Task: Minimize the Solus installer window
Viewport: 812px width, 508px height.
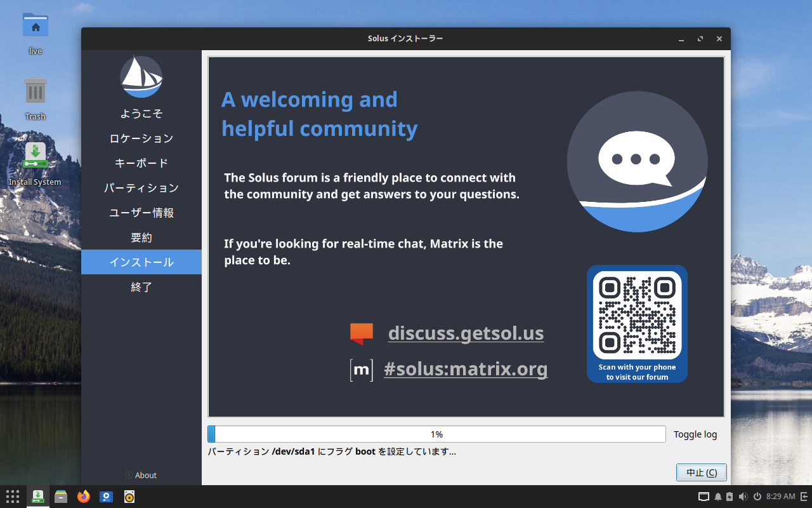Action: 681,39
